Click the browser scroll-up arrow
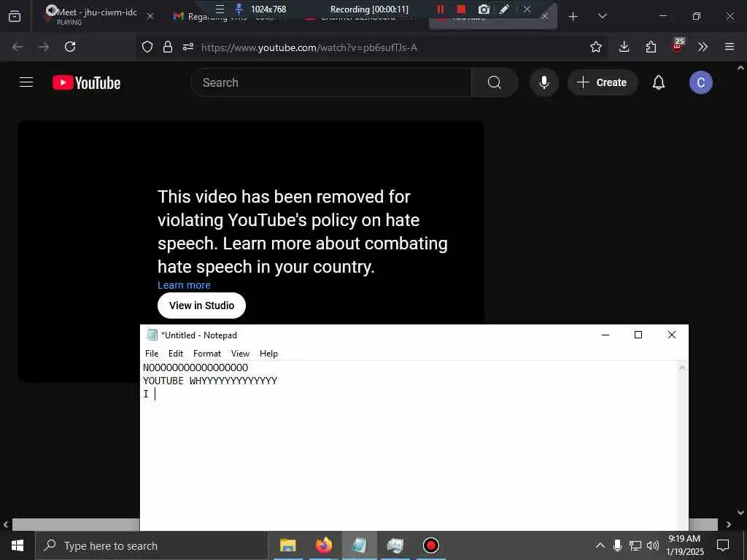Image resolution: width=747 pixels, height=560 pixels. point(740,68)
